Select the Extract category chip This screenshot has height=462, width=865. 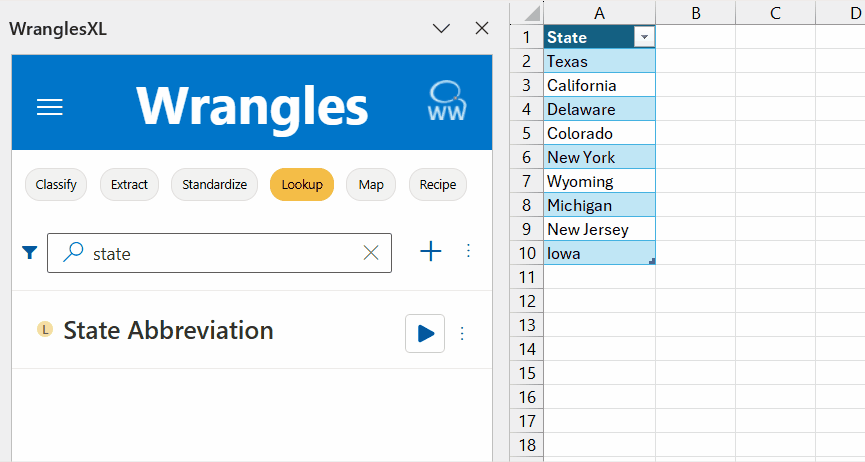pyautogui.click(x=129, y=185)
